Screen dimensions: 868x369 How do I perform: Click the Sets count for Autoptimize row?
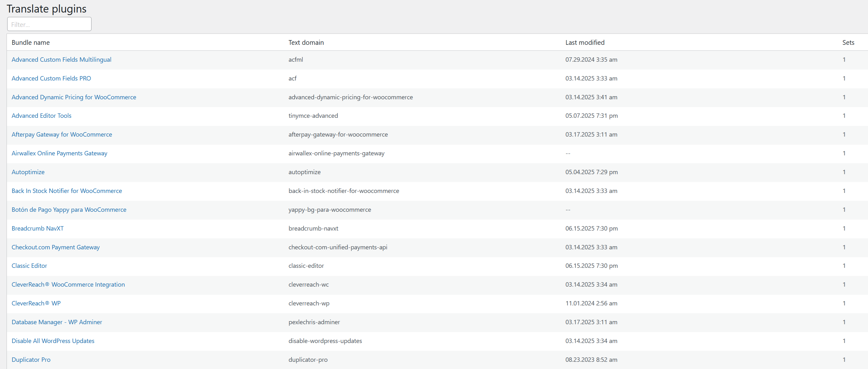[844, 172]
